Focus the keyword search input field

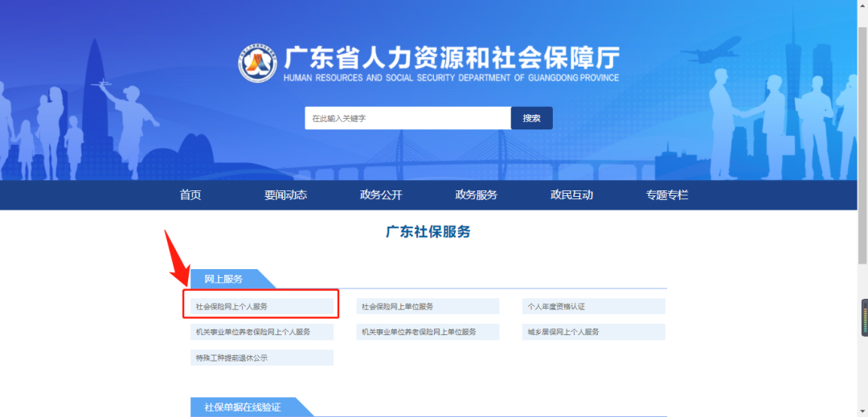click(407, 118)
